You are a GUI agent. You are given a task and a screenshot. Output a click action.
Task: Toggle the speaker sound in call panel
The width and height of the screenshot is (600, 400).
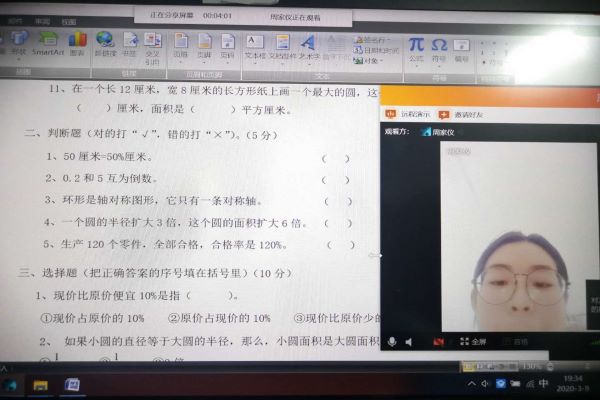click(409, 341)
